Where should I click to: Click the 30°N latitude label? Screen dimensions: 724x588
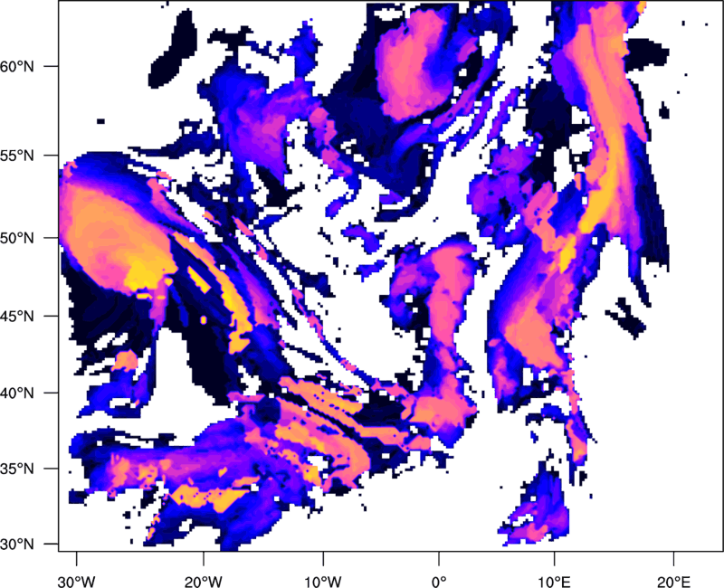click(17, 545)
